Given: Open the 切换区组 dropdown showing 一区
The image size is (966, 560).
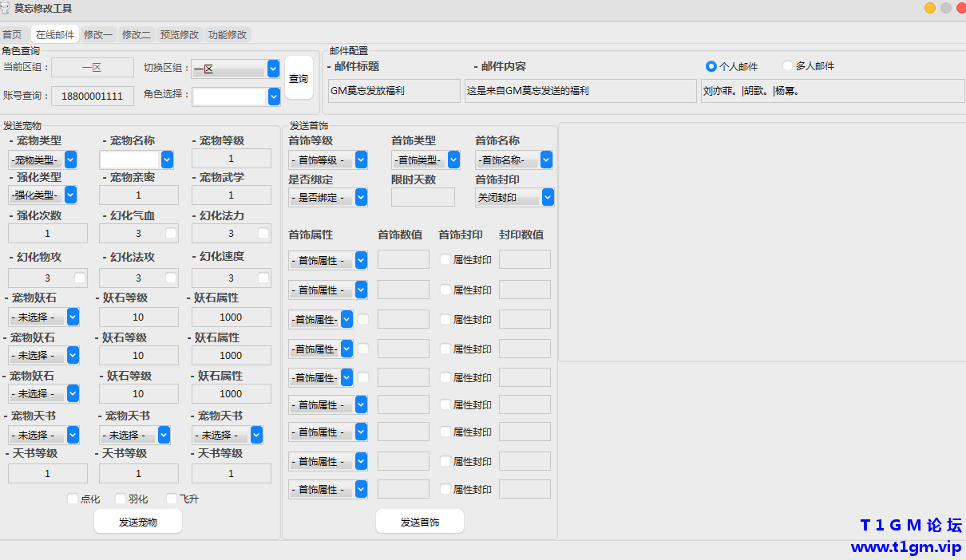Looking at the screenshot, I should coord(236,69).
